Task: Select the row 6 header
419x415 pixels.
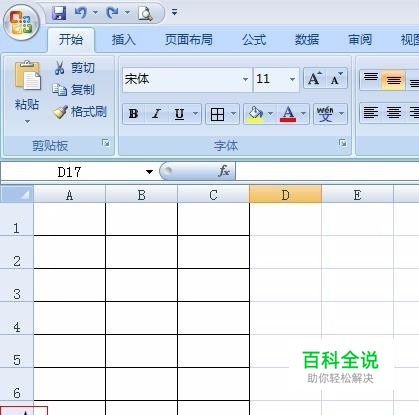Action: click(17, 384)
